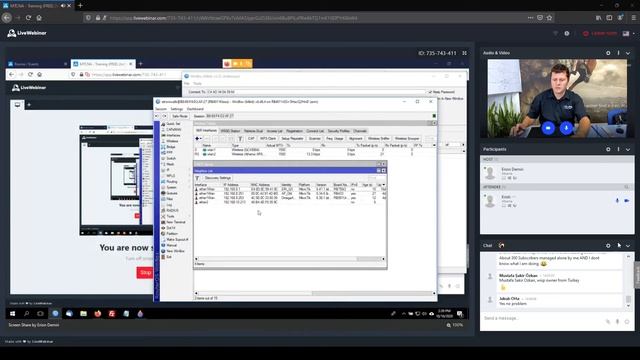Open Session menu in Winbox

161,109
